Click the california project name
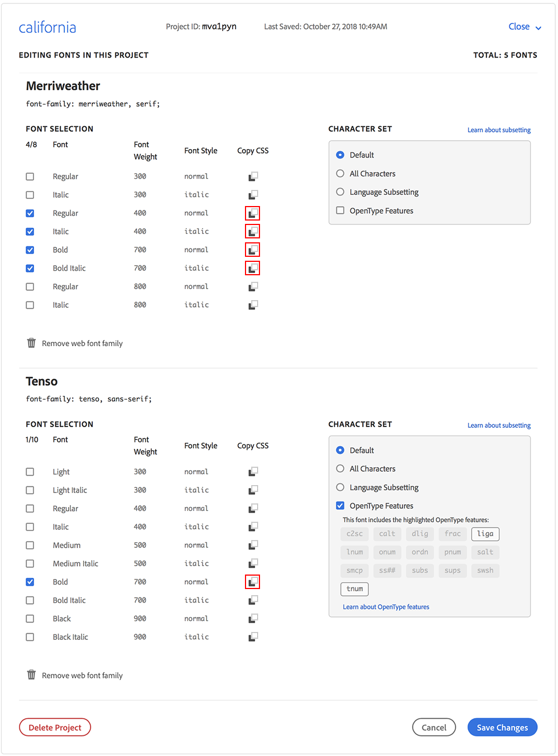558x756 pixels. point(47,27)
